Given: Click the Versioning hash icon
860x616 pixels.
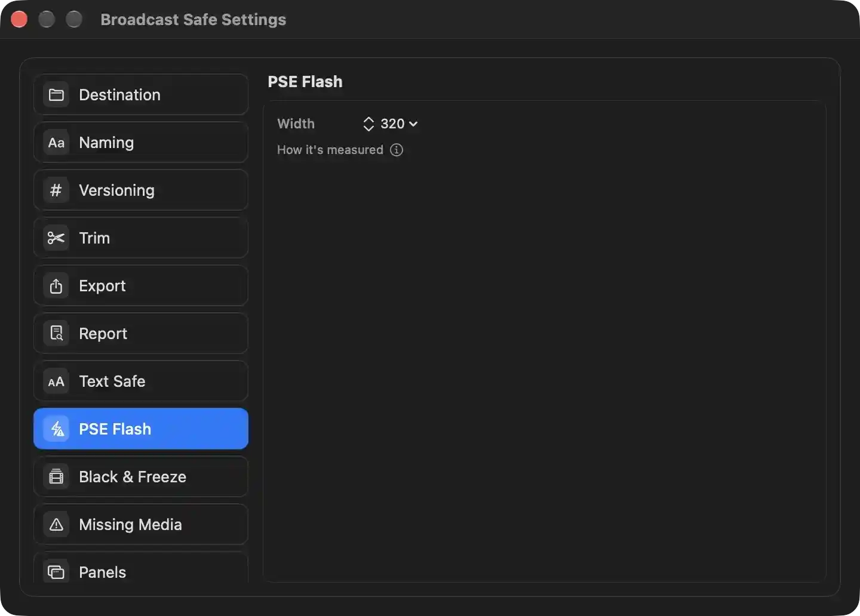Looking at the screenshot, I should [x=56, y=190].
